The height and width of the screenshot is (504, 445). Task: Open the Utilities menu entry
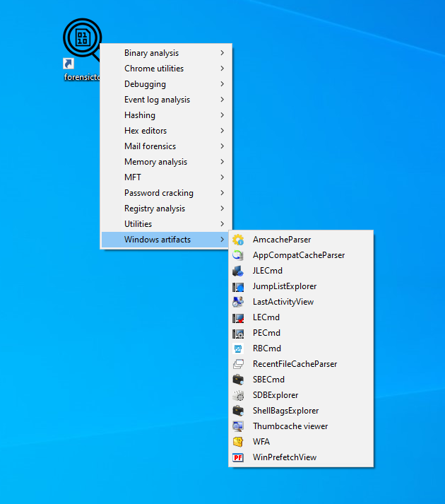[x=166, y=223]
